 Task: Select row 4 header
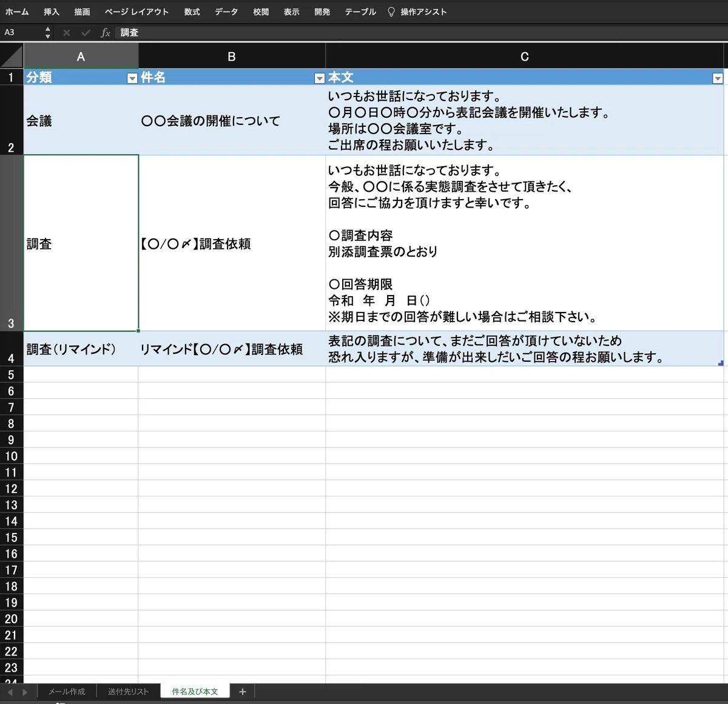tap(12, 349)
